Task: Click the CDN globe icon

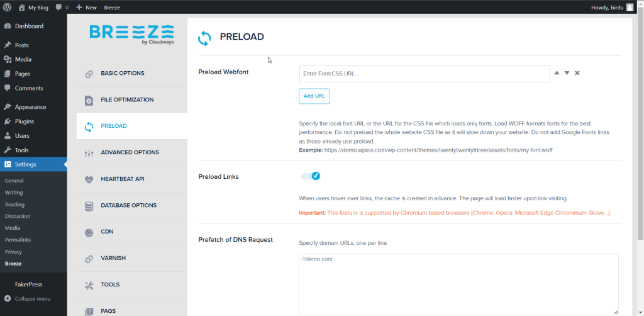Action: [x=89, y=232]
